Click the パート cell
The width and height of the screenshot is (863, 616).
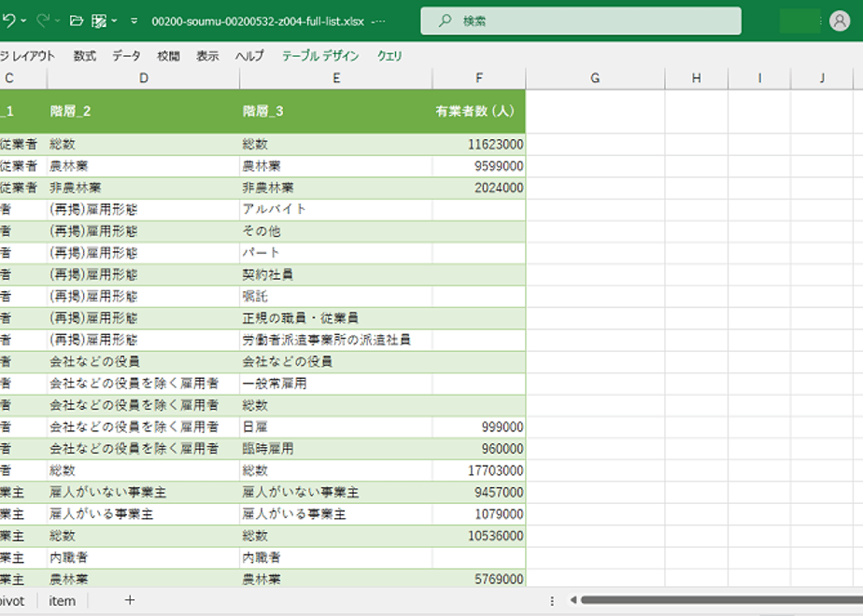coord(336,253)
